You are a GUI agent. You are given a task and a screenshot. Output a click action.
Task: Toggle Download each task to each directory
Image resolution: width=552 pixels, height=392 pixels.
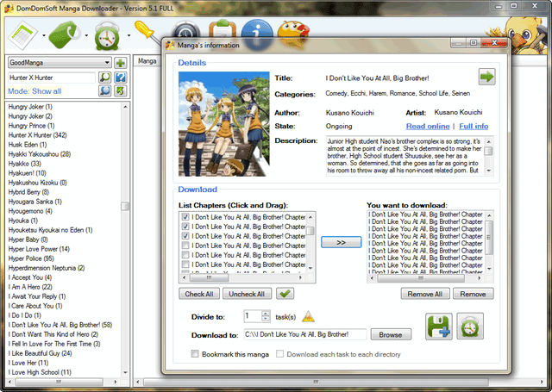click(279, 354)
